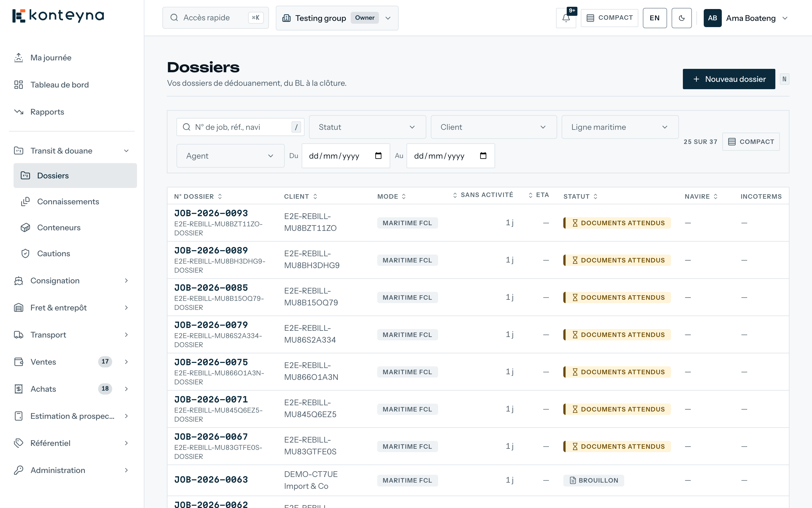
Task: Click the Ma journée sunrise icon
Action: click(18, 58)
